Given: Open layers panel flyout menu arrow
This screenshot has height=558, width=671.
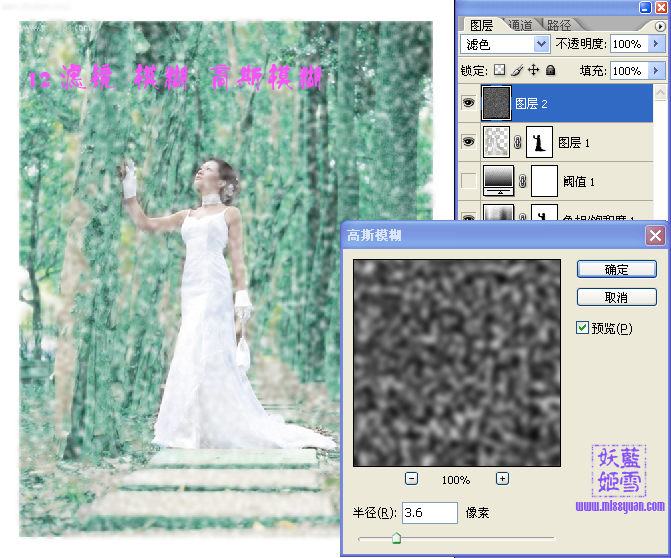Looking at the screenshot, I should tap(659, 26).
